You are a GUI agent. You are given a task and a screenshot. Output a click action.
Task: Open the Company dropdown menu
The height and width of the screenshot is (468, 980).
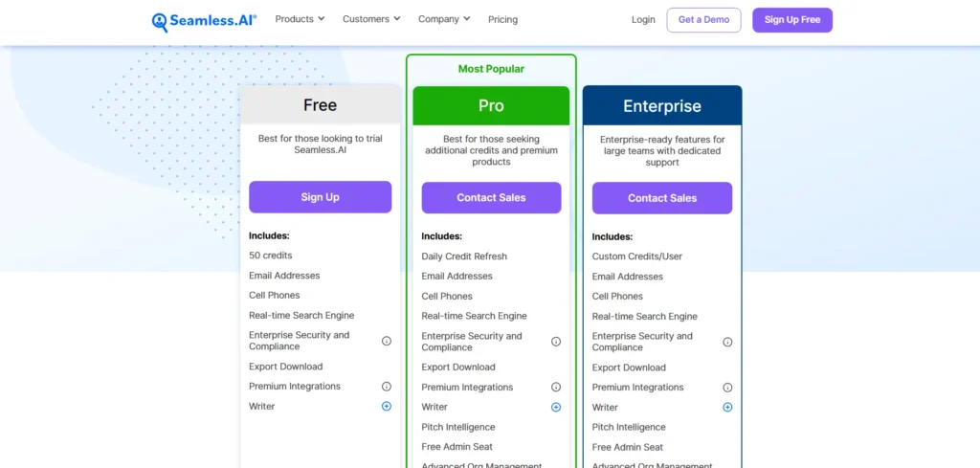(444, 19)
